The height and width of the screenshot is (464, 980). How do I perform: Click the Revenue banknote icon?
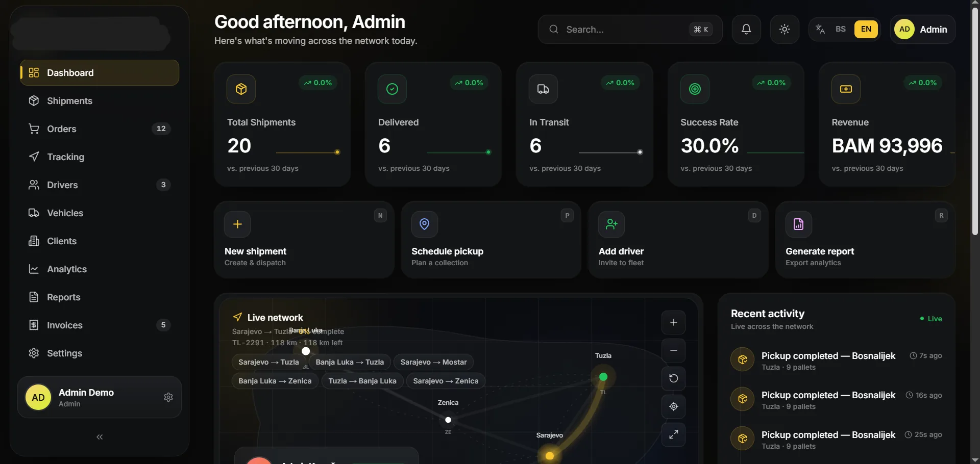click(846, 89)
